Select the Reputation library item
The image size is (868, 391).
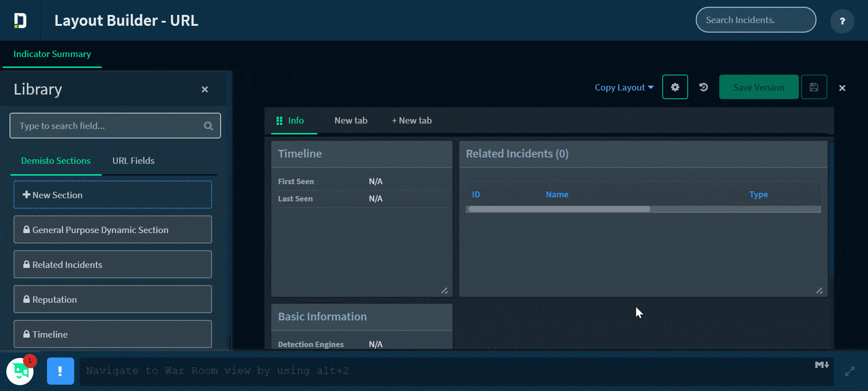113,299
